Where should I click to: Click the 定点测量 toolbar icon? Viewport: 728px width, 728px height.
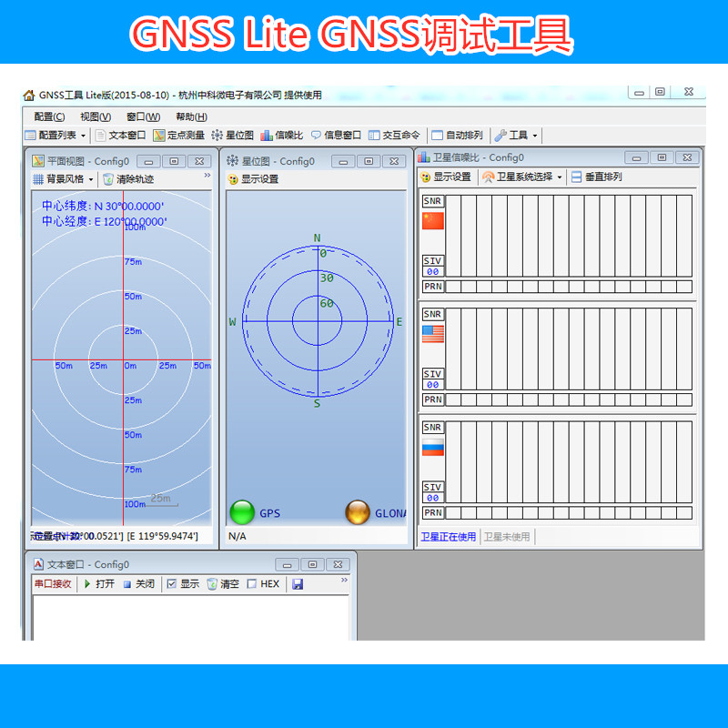coord(159,135)
